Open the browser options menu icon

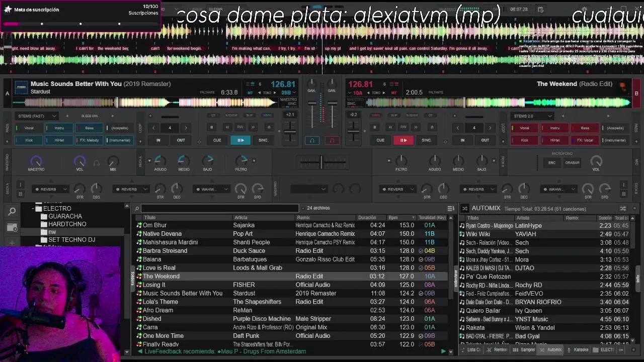[451, 208]
